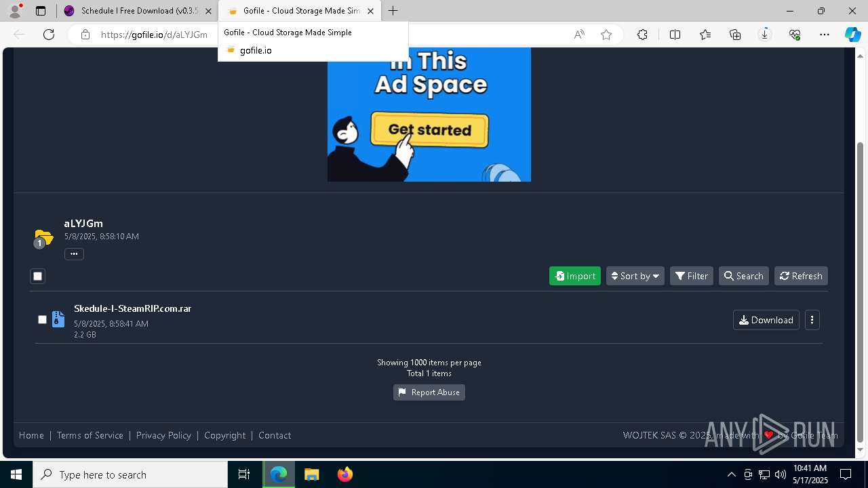The height and width of the screenshot is (488, 868).
Task: Click the aLYJGm folder icon
Action: coord(43,238)
